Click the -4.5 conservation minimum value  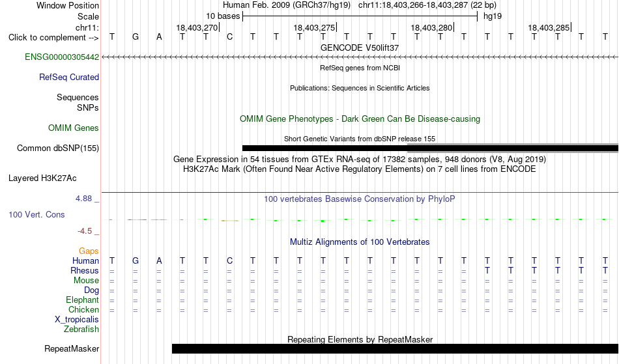click(x=85, y=231)
